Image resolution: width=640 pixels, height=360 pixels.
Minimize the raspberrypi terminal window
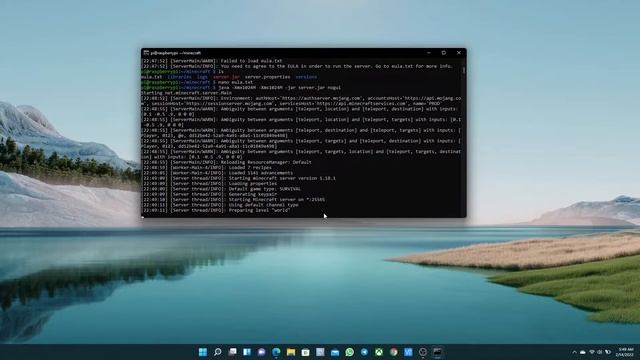(x=429, y=53)
